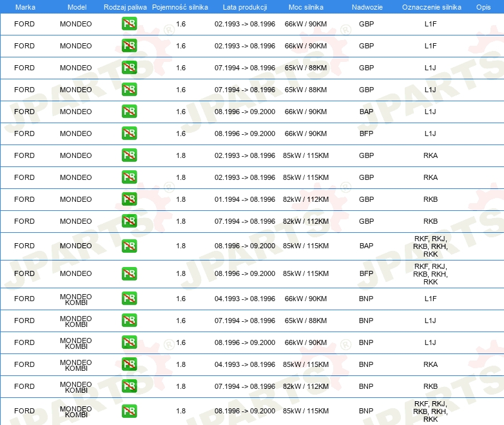Click the date cell '01.1994 -> 08.1996'
The height and width of the screenshot is (425, 504).
(x=245, y=199)
